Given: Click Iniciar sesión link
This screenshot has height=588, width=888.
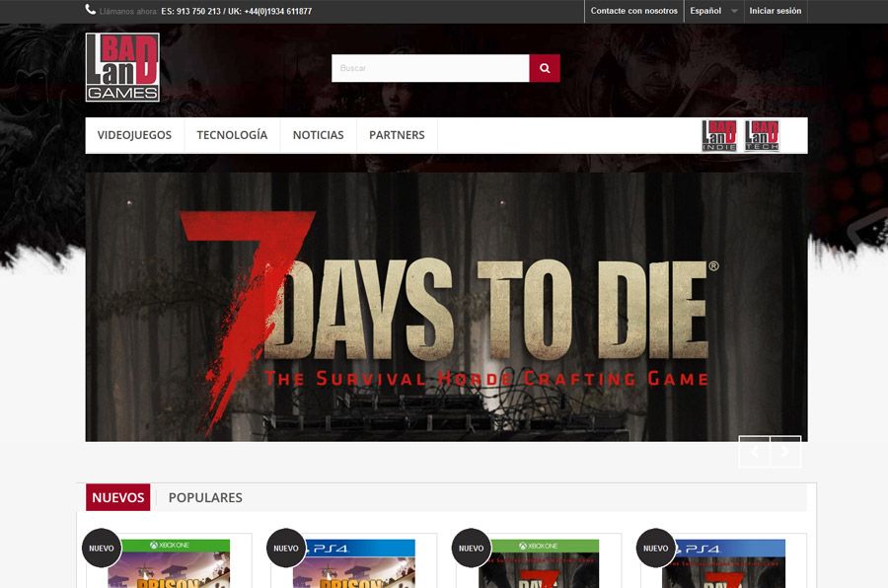Looking at the screenshot, I should coord(776,11).
